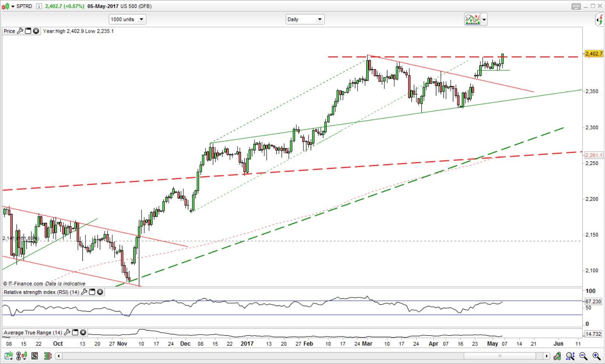
Task: Remove the RSI indicator with its close button
Action: [100, 292]
